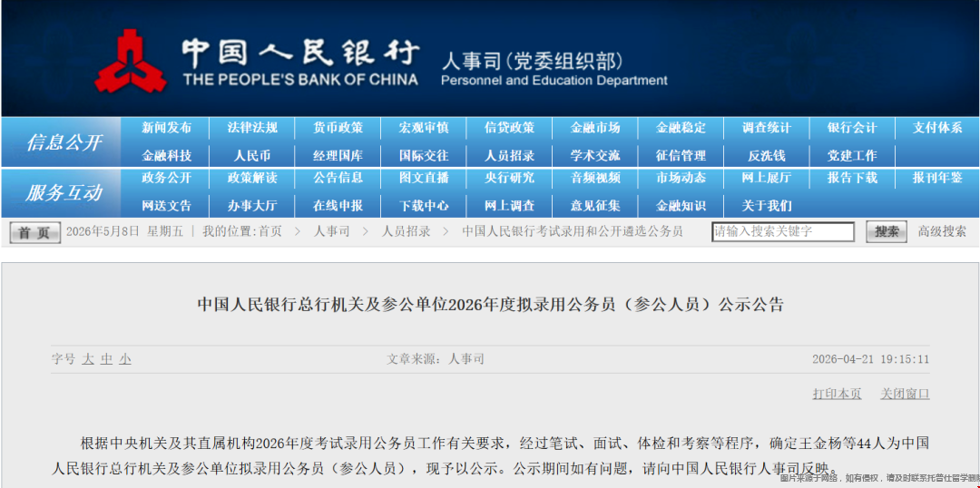This screenshot has width=980, height=488.
Task: Click timestamp 2026-04-21 19:15:11
Action: click(870, 359)
